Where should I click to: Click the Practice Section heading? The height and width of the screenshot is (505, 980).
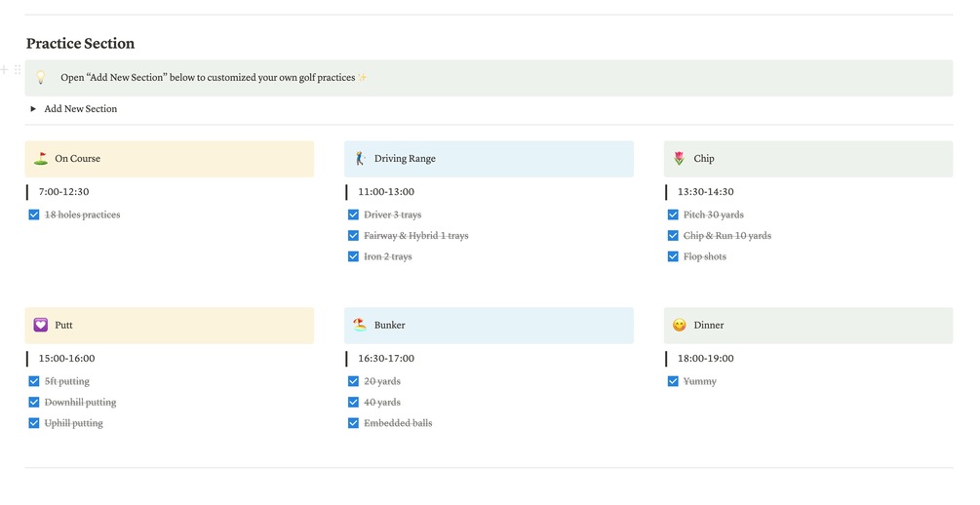click(x=80, y=44)
